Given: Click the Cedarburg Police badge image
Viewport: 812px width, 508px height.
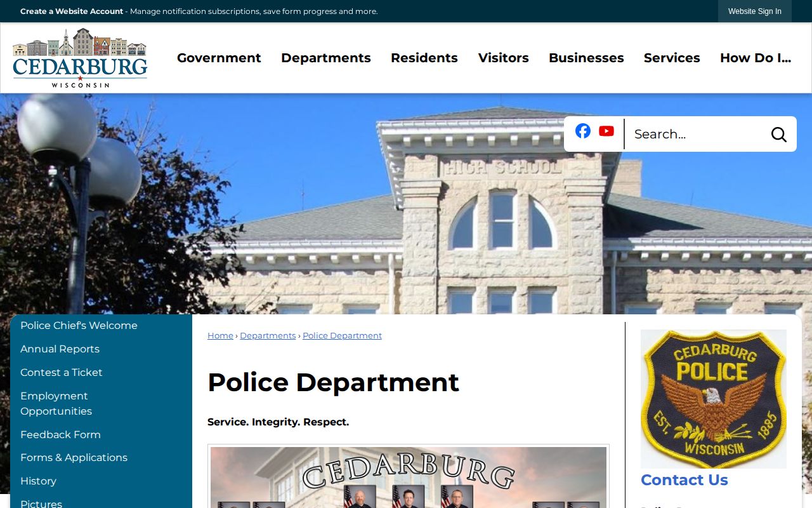Looking at the screenshot, I should click(x=714, y=399).
